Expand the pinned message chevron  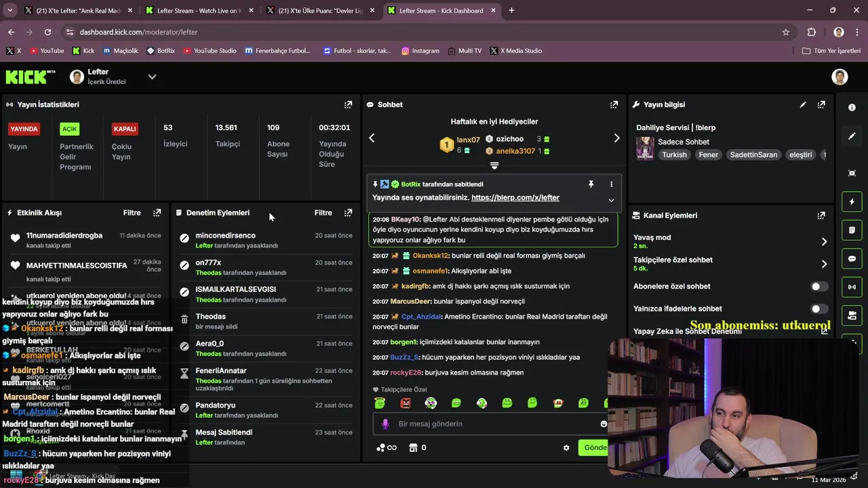(x=611, y=201)
